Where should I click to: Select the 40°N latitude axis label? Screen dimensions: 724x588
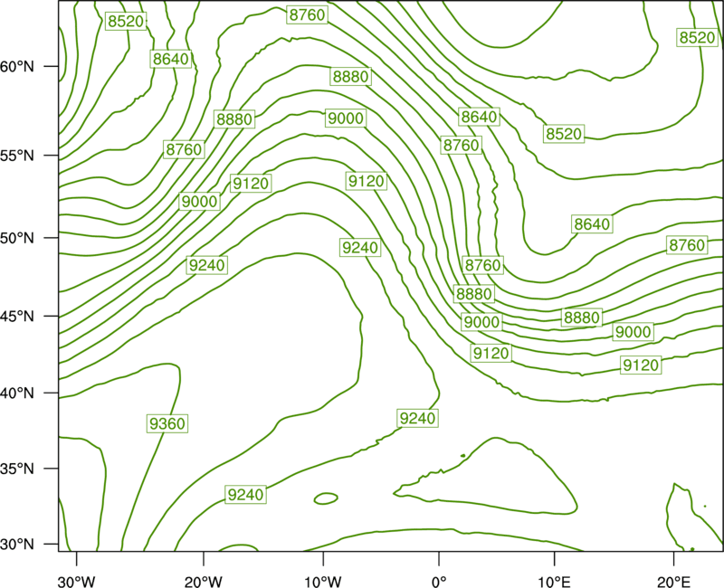point(17,394)
